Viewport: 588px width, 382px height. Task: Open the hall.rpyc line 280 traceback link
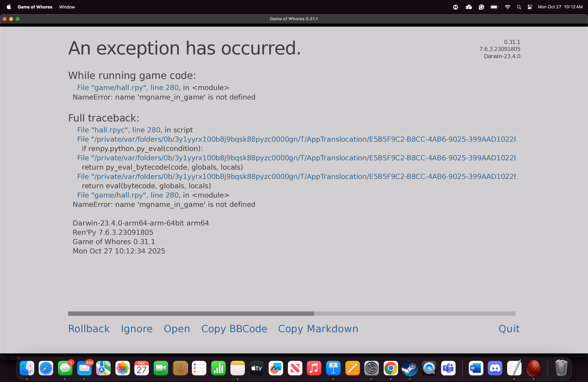tap(119, 130)
